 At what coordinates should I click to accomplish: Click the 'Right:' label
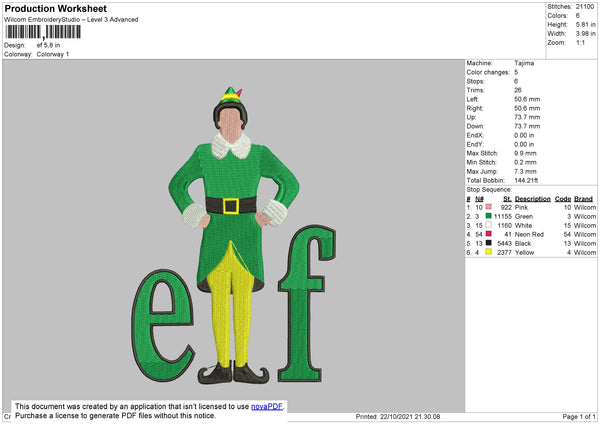coord(474,108)
